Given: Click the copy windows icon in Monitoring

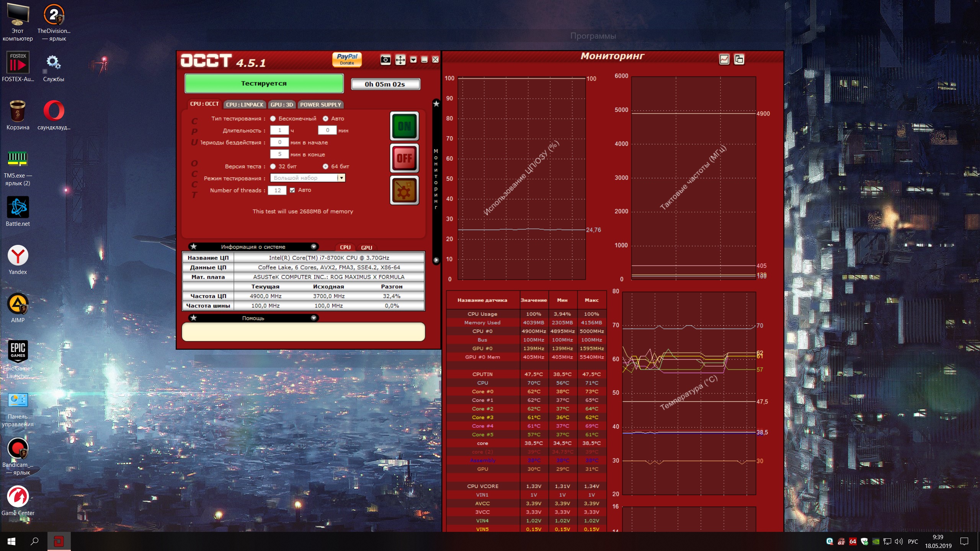Looking at the screenshot, I should point(739,59).
